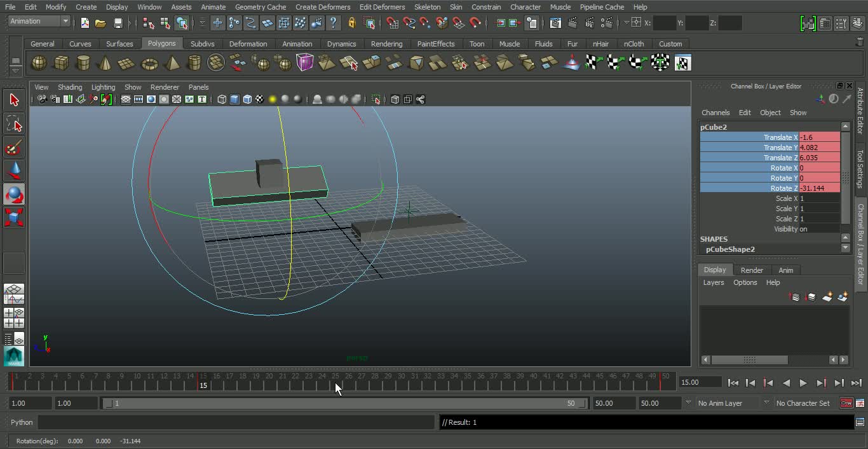Switch to four-view layout in toolbox

pos(14,318)
